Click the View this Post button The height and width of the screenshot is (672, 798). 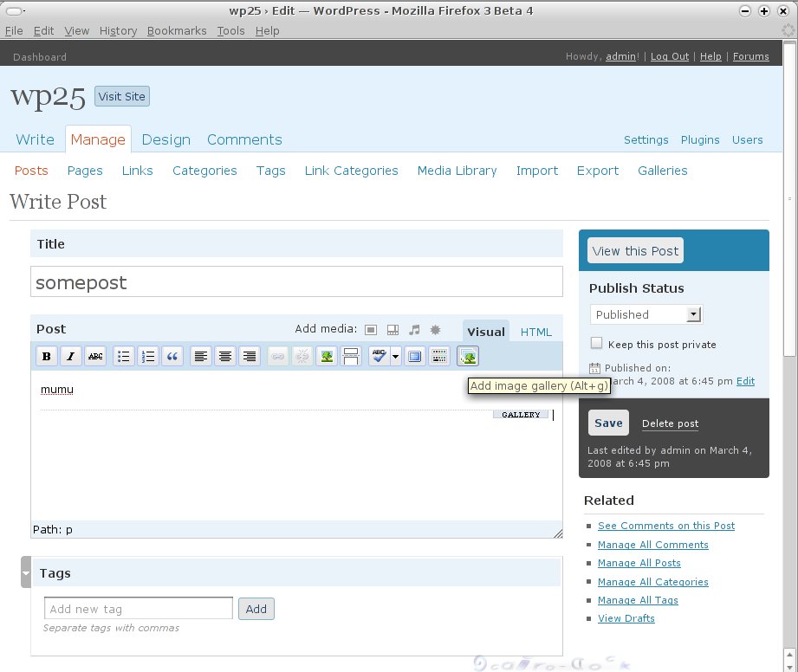[x=635, y=251]
